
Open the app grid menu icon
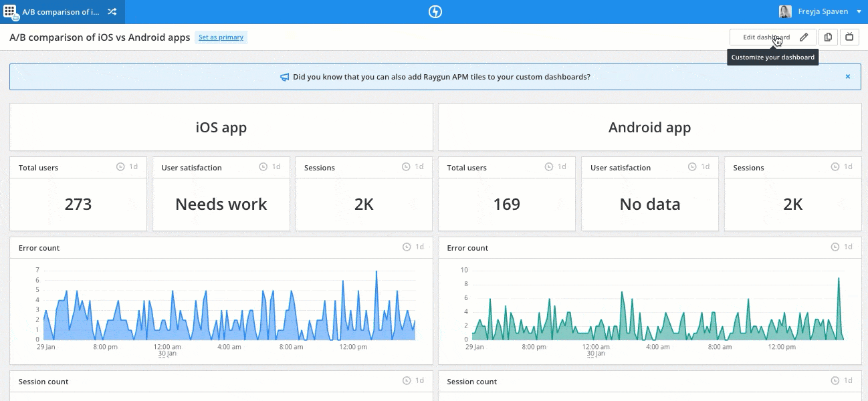pos(10,11)
